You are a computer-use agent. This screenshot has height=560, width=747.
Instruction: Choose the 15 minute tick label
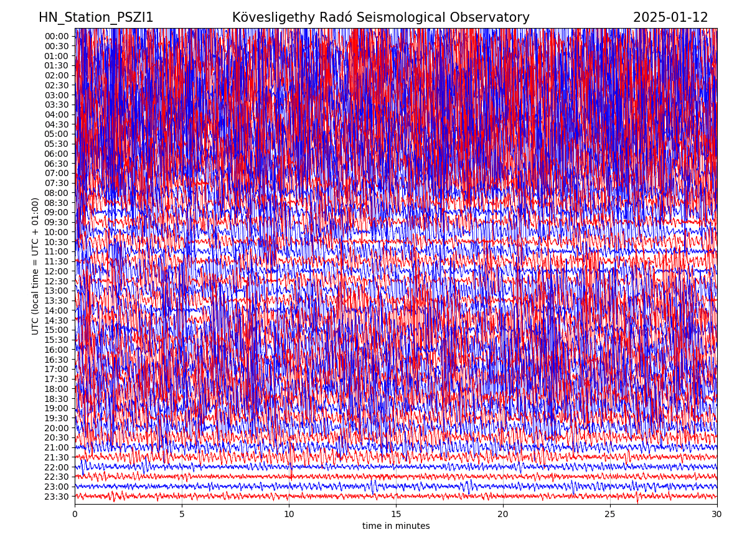pyautogui.click(x=396, y=514)
